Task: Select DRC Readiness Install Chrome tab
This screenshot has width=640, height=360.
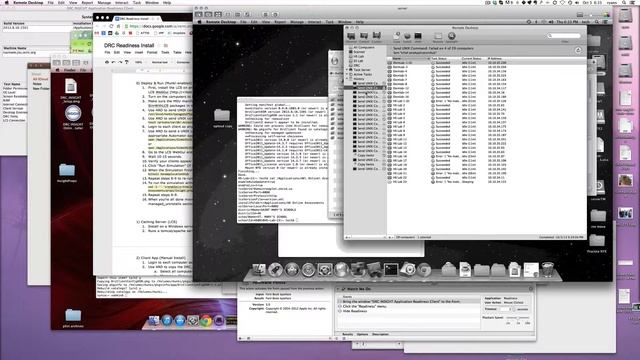Action: pos(136,18)
